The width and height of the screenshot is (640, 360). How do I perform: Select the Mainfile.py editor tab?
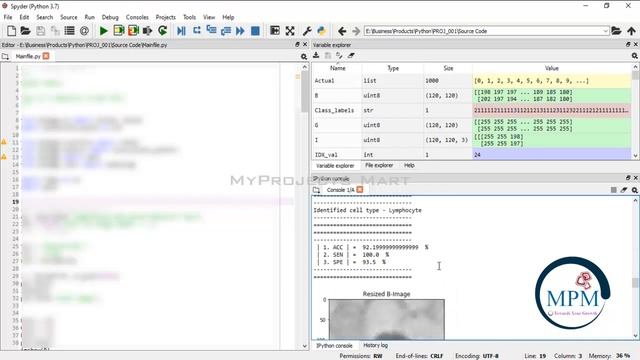pyautogui.click(x=28, y=56)
